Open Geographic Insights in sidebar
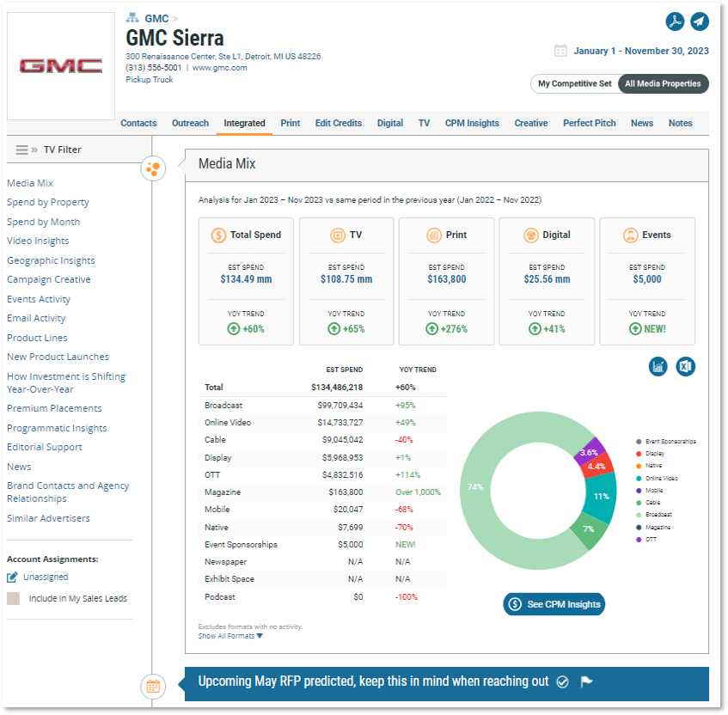 51,260
